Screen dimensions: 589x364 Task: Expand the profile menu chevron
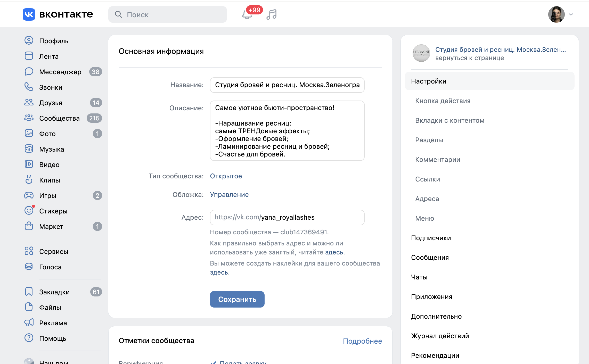point(571,15)
